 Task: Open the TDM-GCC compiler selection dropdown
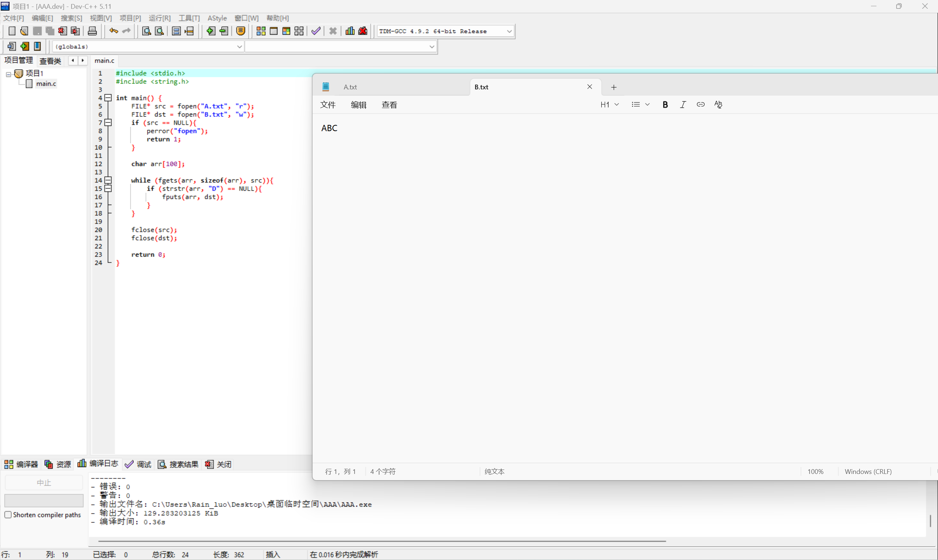point(509,31)
